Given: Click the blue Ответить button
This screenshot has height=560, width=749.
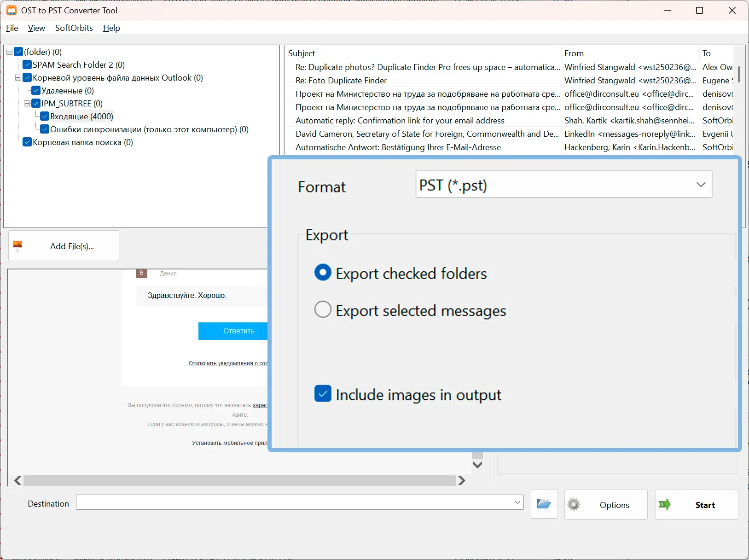Looking at the screenshot, I should pos(233,331).
